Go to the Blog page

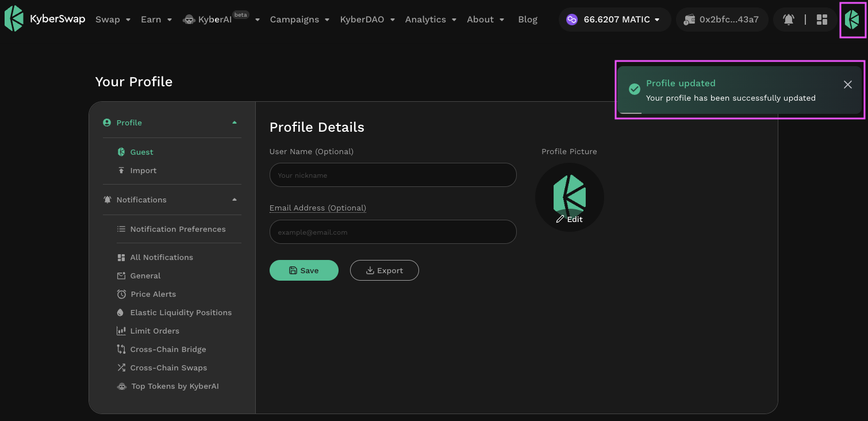[x=527, y=20]
